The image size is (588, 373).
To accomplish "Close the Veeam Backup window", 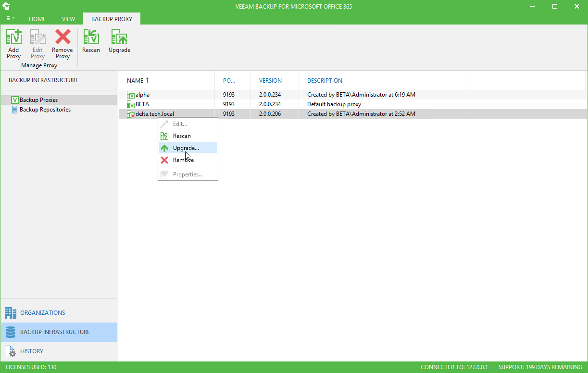I will [576, 7].
